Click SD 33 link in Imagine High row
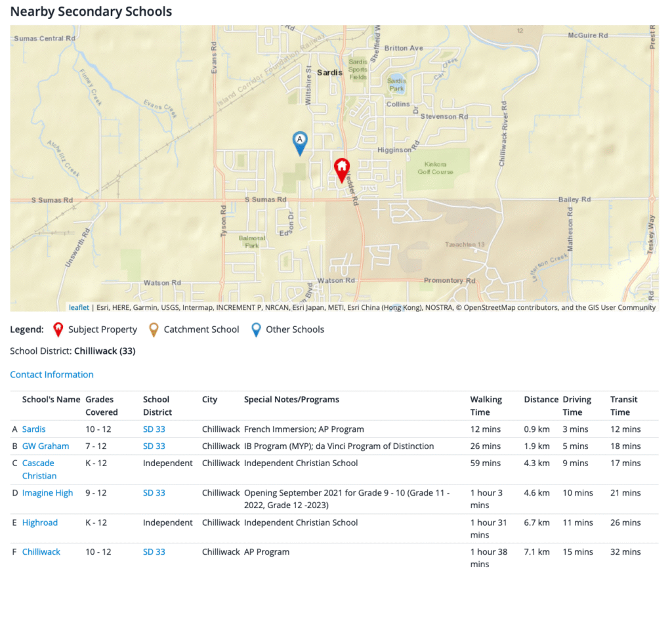The width and height of the screenshot is (672, 621). point(154,493)
